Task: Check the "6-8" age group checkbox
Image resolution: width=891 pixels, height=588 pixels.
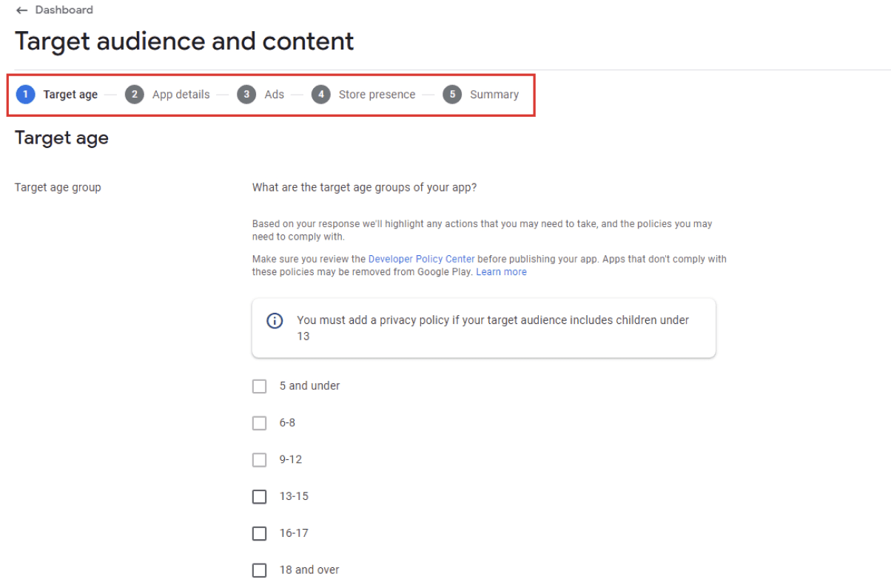Action: [259, 422]
